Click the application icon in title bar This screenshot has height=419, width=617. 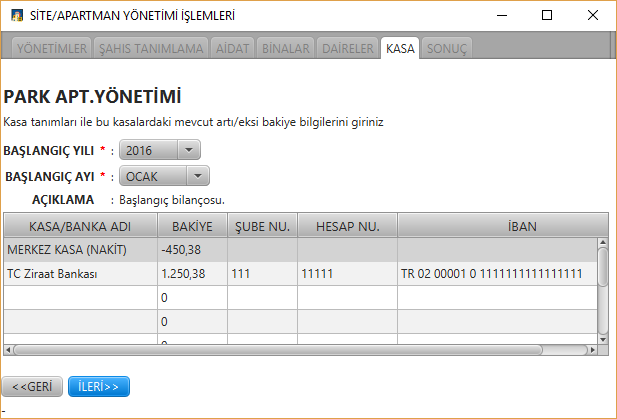click(17, 15)
